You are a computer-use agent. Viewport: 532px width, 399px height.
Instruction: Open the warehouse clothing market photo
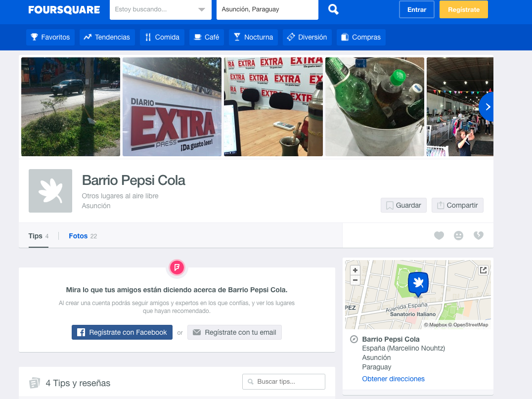(460, 107)
